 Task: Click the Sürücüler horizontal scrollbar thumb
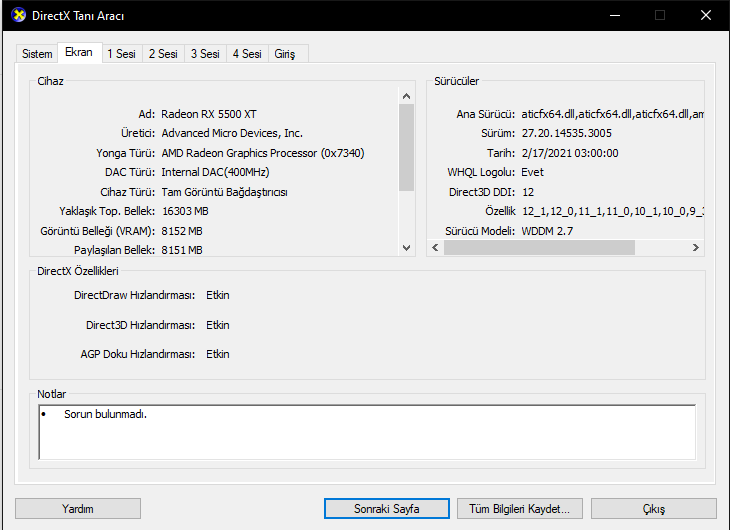point(539,247)
